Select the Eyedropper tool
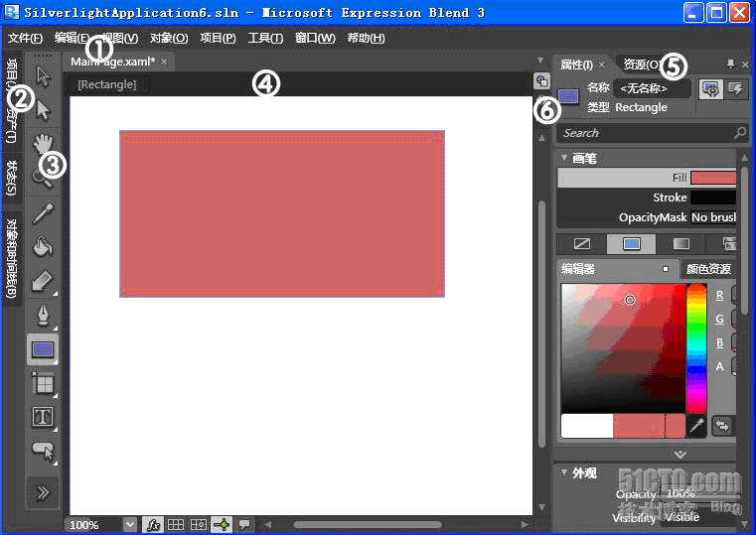 (x=43, y=213)
